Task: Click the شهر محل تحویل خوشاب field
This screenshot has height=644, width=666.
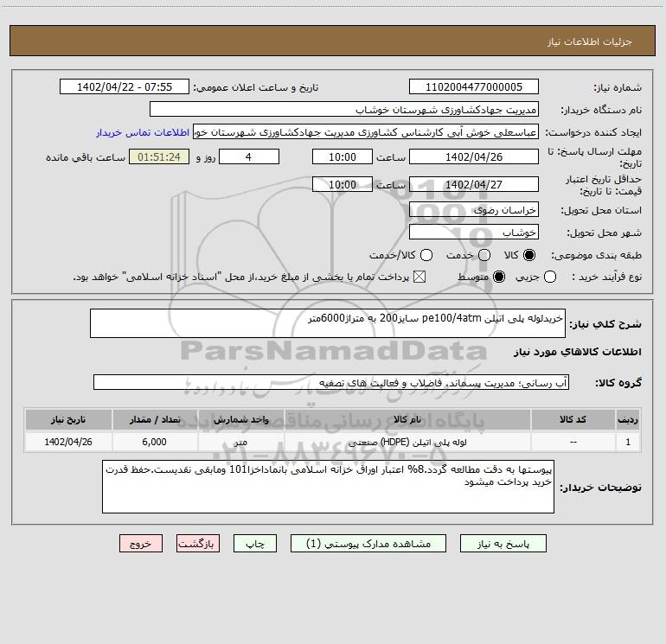Action: [x=474, y=232]
